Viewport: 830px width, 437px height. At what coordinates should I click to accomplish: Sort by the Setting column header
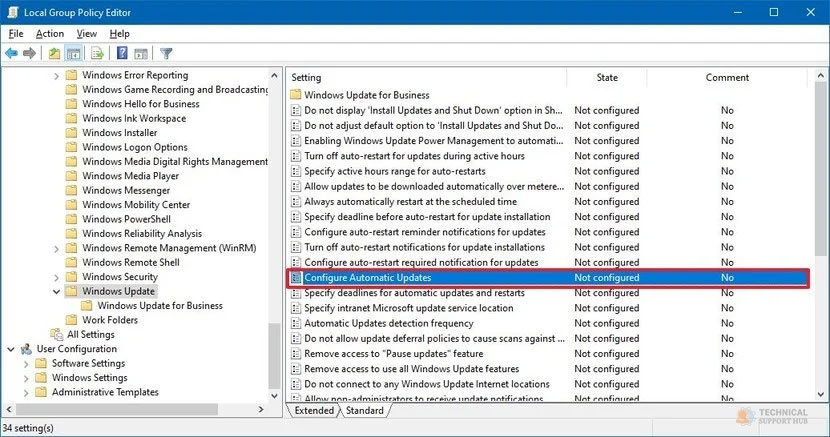tap(426, 77)
